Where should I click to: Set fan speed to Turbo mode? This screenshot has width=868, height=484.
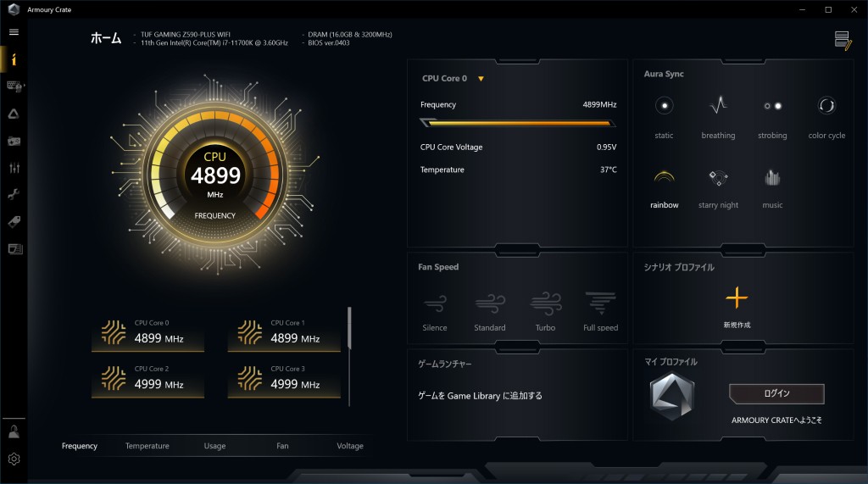click(545, 304)
